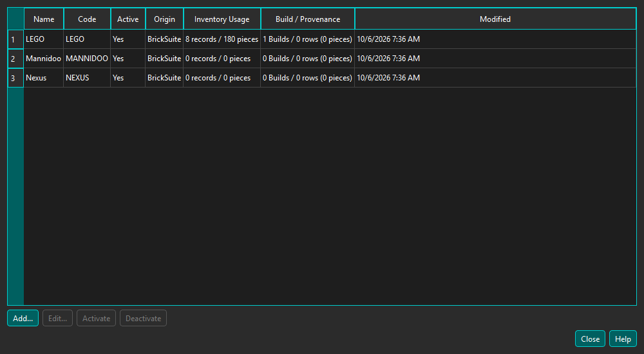
Task: Click the Build / Provenance column header
Action: (x=308, y=19)
